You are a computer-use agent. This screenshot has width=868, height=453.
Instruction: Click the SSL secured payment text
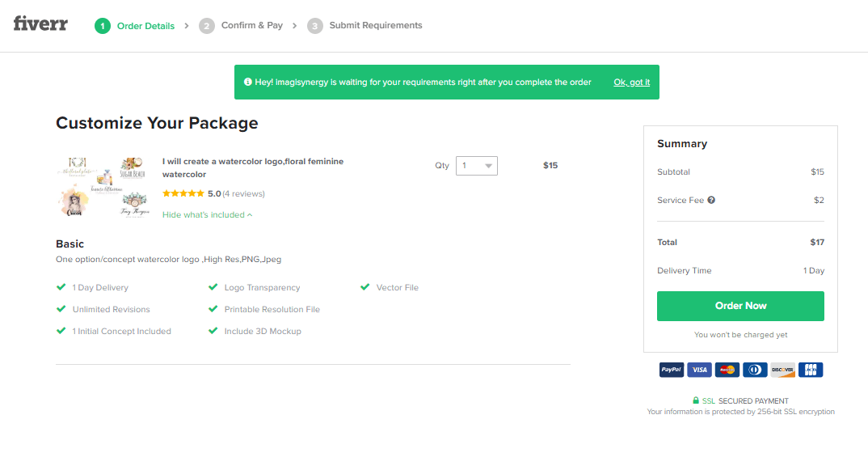tap(745, 401)
